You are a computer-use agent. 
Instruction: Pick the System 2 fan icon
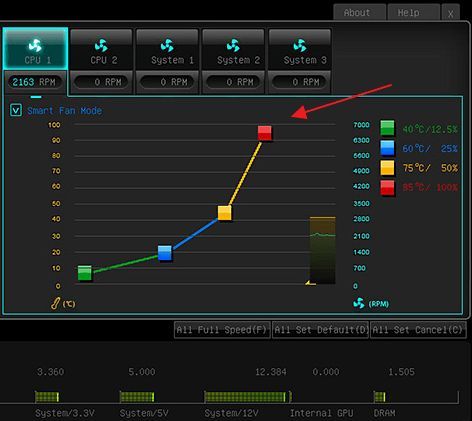click(x=233, y=46)
